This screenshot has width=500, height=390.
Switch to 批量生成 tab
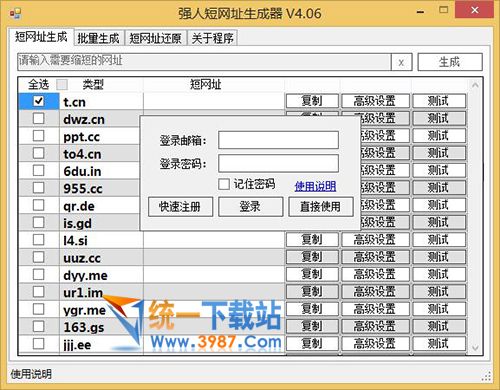click(98, 38)
